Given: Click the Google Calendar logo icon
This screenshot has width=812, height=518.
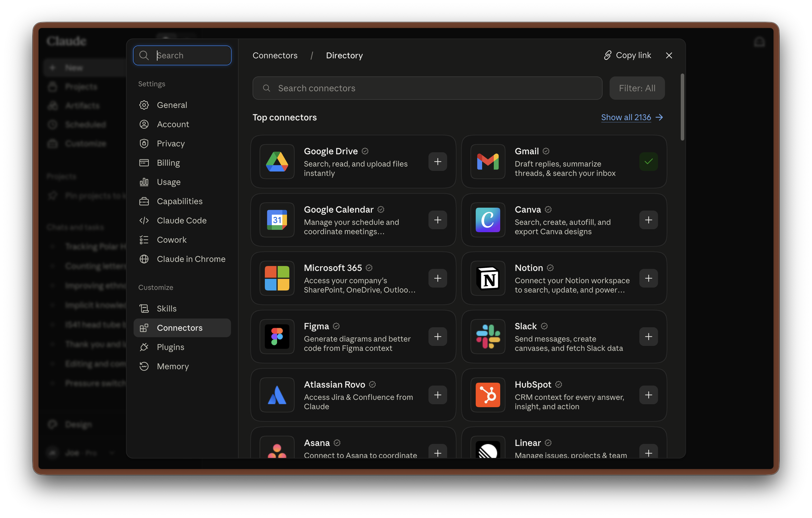Looking at the screenshot, I should click(277, 220).
